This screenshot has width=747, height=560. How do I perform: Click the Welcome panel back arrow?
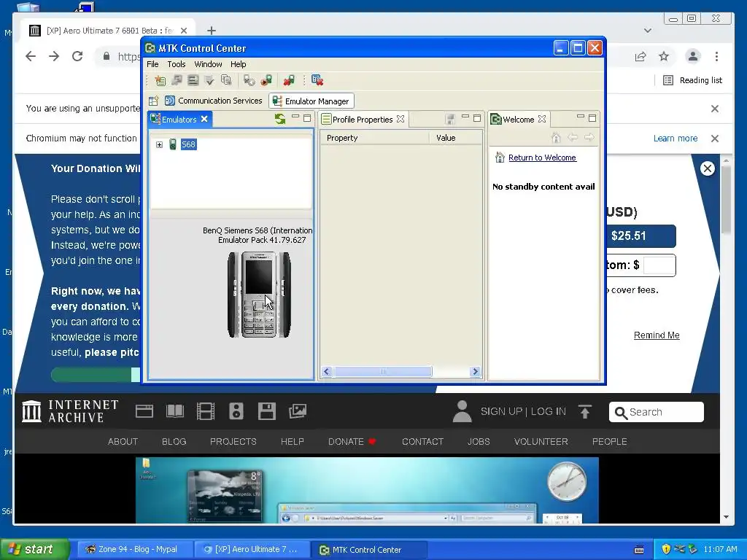[573, 138]
